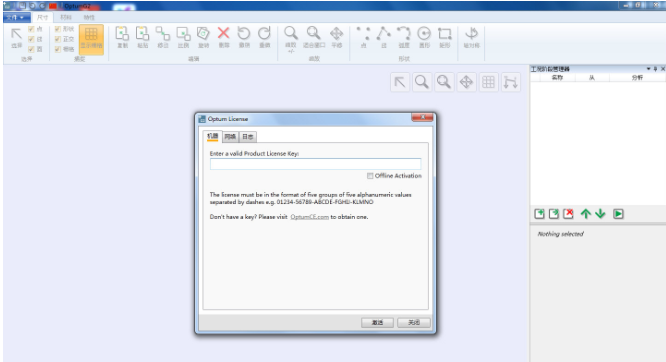Add a new stage with the green plus icon

point(539,214)
